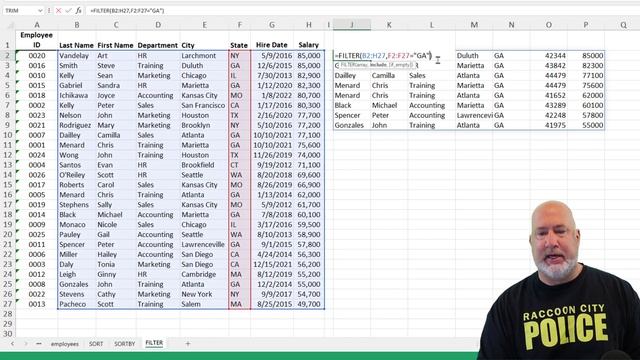The width and height of the screenshot is (640, 360).
Task: Click the value '55000' in column P
Action: [x=586, y=125]
